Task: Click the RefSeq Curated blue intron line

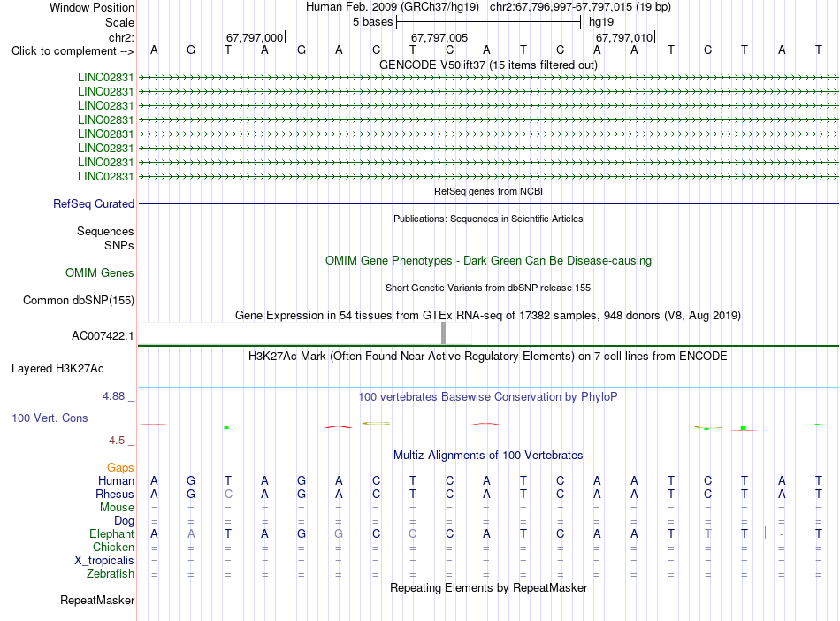Action: point(488,203)
